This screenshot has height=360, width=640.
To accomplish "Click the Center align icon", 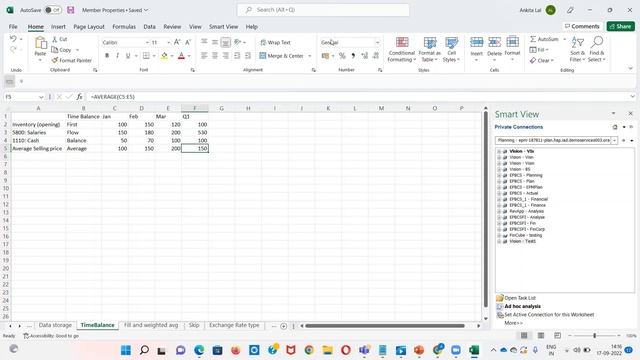I will 215,56.
